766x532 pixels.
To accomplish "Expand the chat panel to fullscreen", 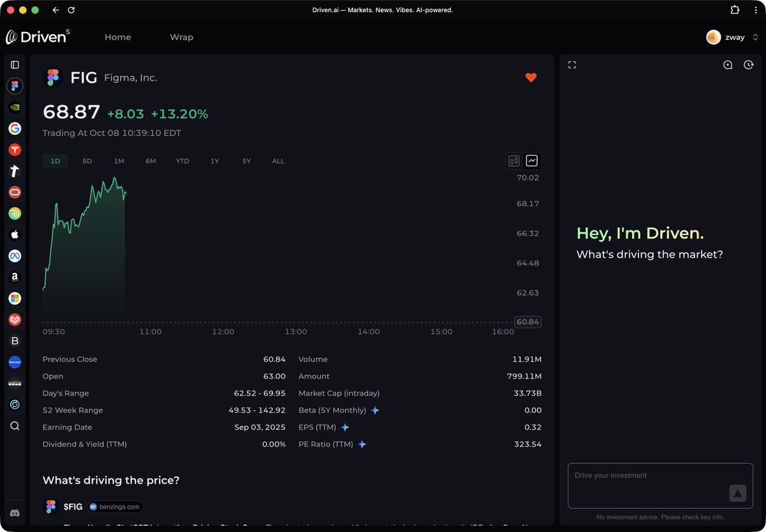I will 572,65.
